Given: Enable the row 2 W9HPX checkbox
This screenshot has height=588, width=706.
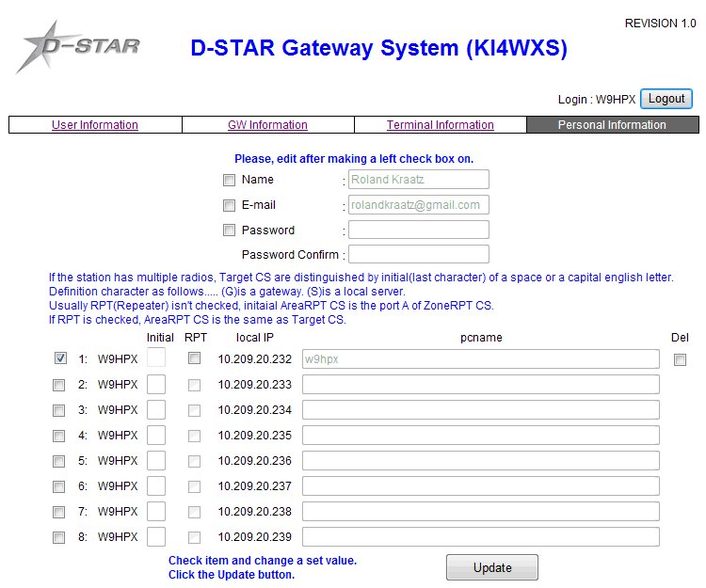Looking at the screenshot, I should (59, 385).
